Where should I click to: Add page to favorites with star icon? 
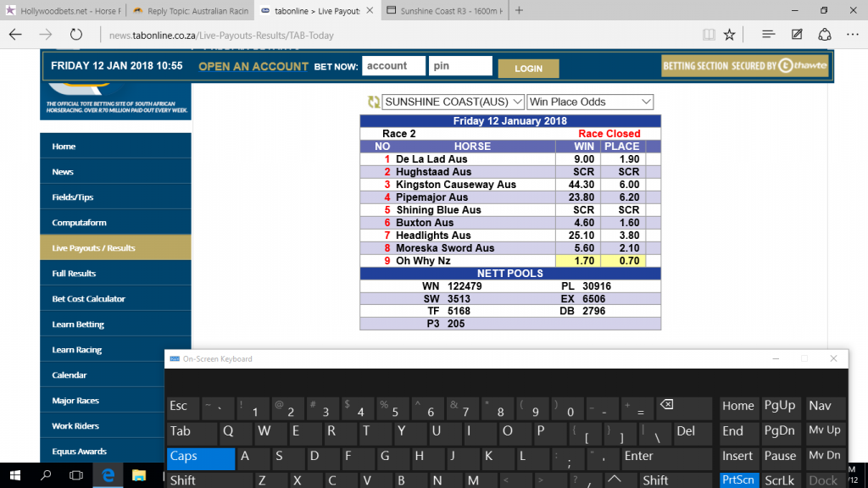tap(730, 35)
